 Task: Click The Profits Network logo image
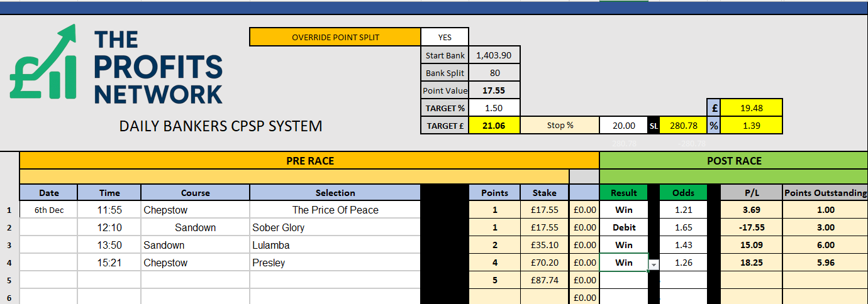(x=116, y=65)
